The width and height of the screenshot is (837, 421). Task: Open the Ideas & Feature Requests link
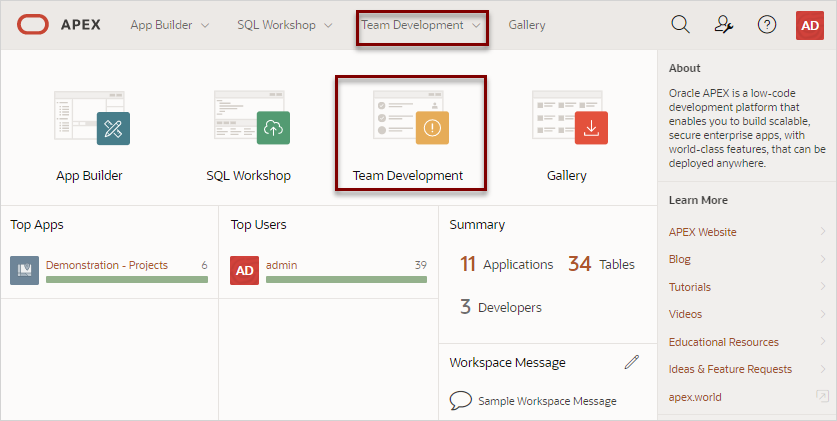[x=730, y=369]
